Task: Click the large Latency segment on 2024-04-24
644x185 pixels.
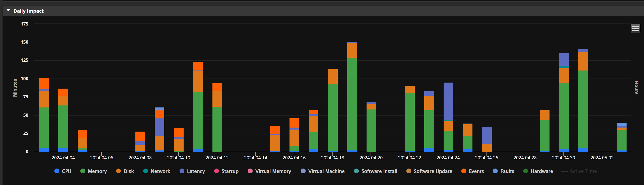Action: pos(448,101)
